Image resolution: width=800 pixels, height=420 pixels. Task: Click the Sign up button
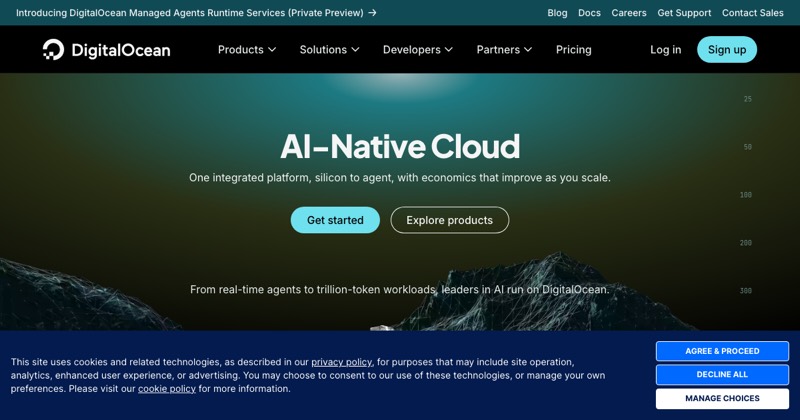[x=727, y=50]
